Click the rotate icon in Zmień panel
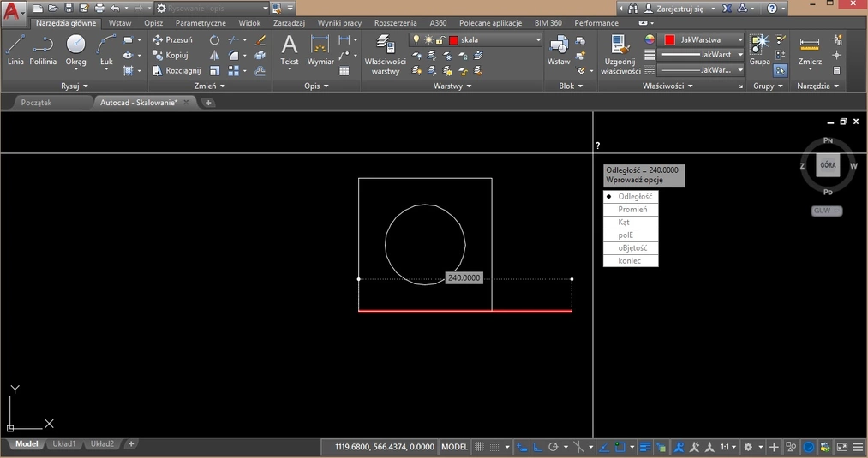Image resolution: width=868 pixels, height=458 pixels. tap(214, 40)
